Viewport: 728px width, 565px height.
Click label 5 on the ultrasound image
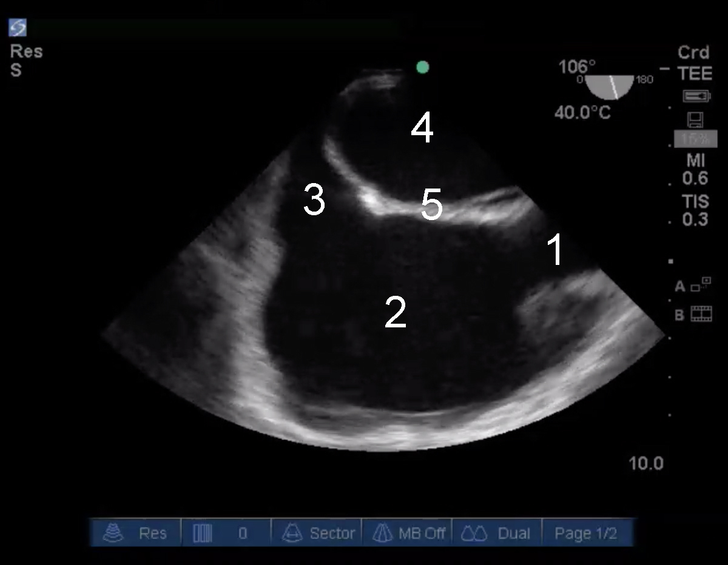coord(431,206)
